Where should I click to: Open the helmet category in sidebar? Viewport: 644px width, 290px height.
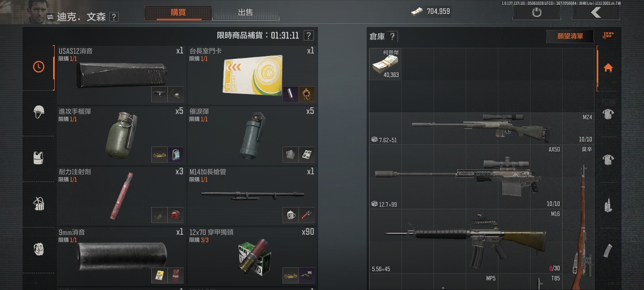39,112
